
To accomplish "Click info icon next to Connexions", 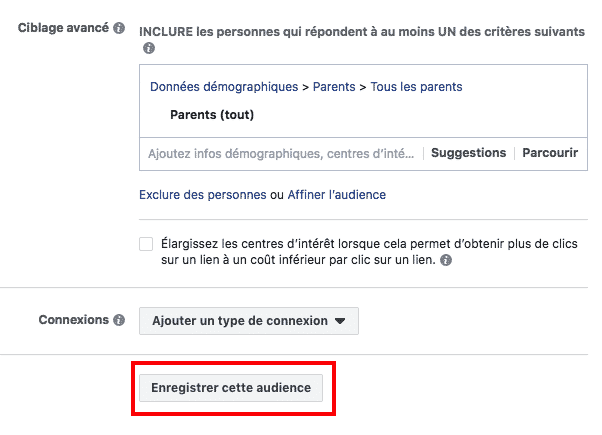I will click(119, 321).
